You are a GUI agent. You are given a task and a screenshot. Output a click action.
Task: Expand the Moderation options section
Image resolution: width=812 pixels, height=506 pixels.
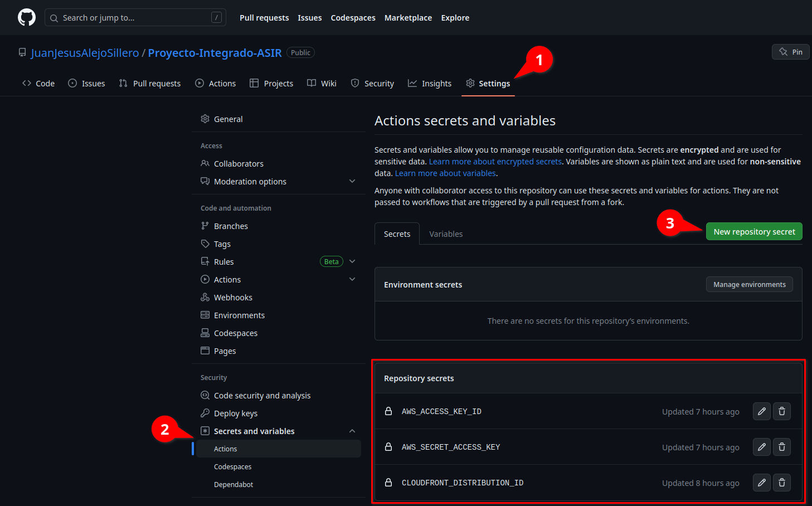click(x=352, y=181)
